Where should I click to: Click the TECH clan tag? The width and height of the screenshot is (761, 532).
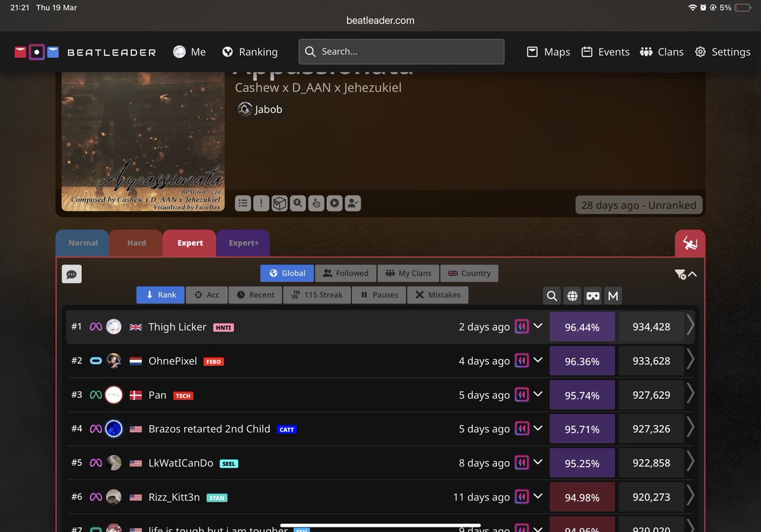183,396
